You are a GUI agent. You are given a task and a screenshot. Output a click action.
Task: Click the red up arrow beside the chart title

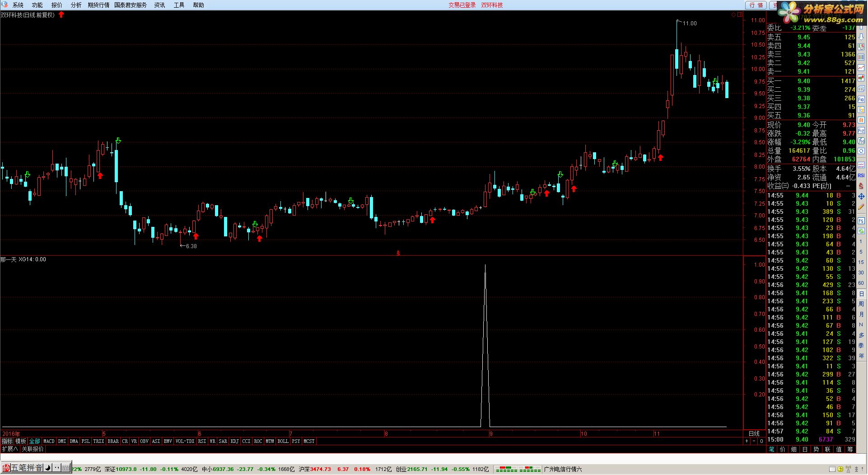[61, 15]
